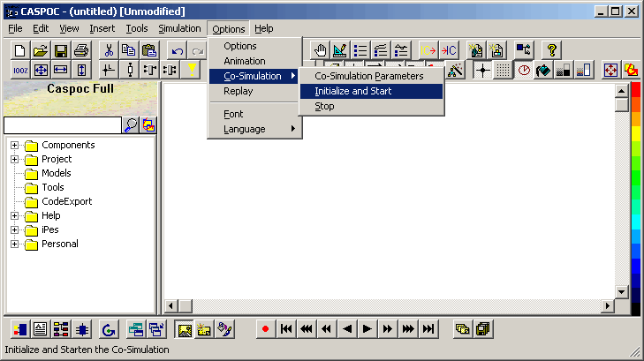
Task: Open the Language submenu
Action: (x=254, y=129)
